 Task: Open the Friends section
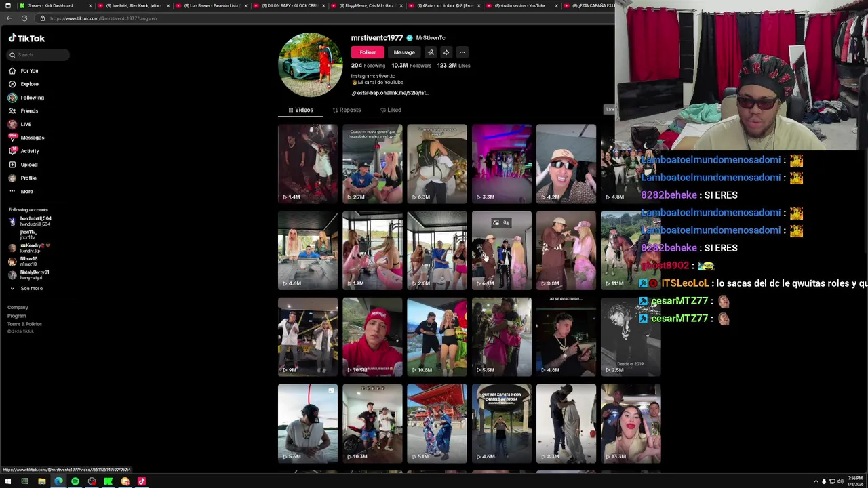click(29, 110)
